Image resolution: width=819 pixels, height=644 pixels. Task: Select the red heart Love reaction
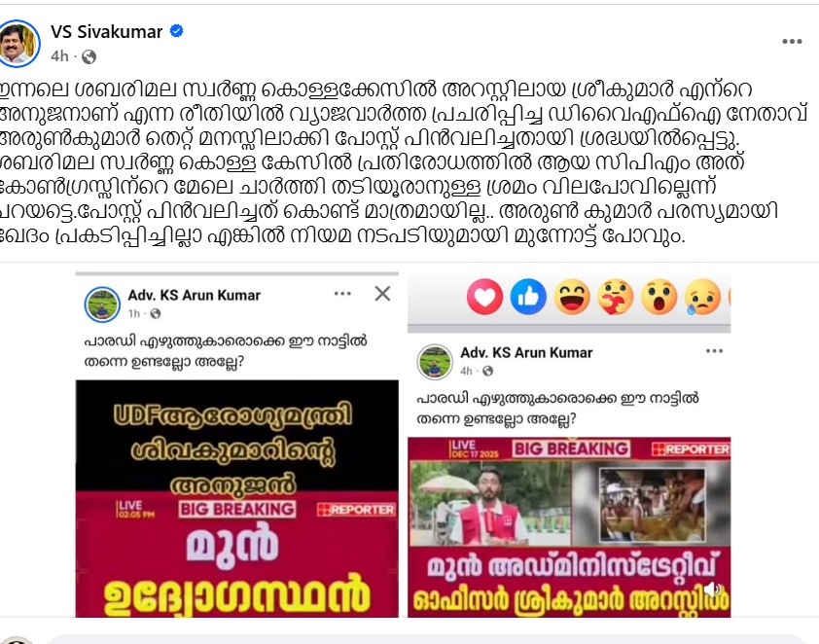[x=484, y=297]
